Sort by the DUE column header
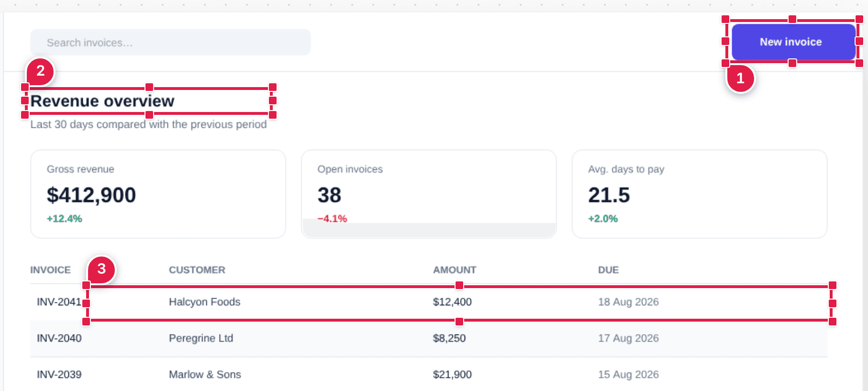868x391 pixels. tap(608, 270)
